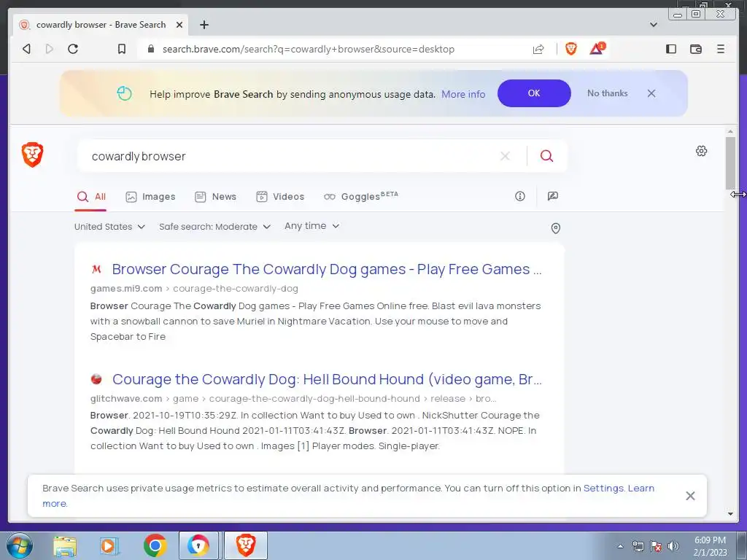This screenshot has height=560, width=747.
Task: Toggle the sidebar panel icon
Action: pyautogui.click(x=671, y=49)
